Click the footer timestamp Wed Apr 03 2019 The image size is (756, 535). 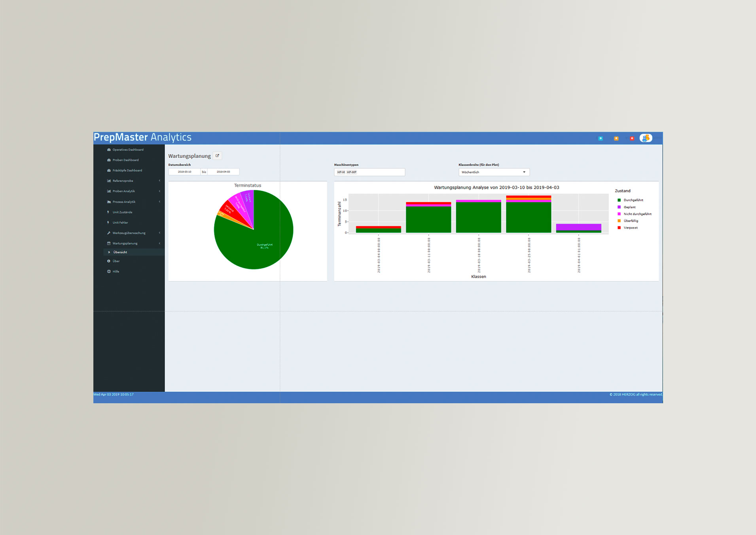point(114,395)
